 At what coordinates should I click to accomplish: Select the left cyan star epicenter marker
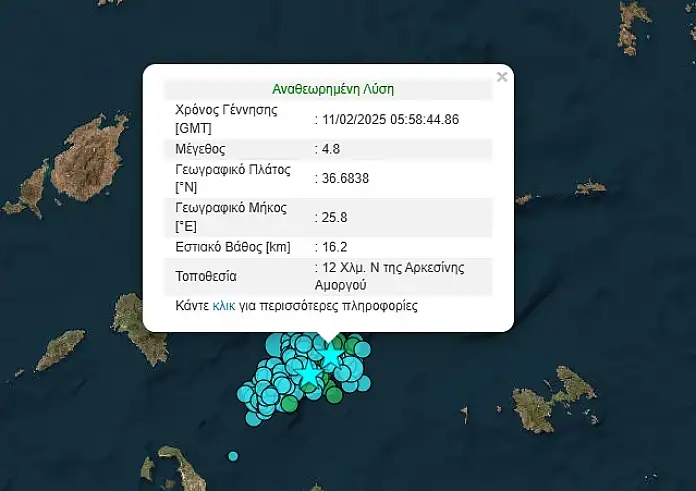pos(309,373)
